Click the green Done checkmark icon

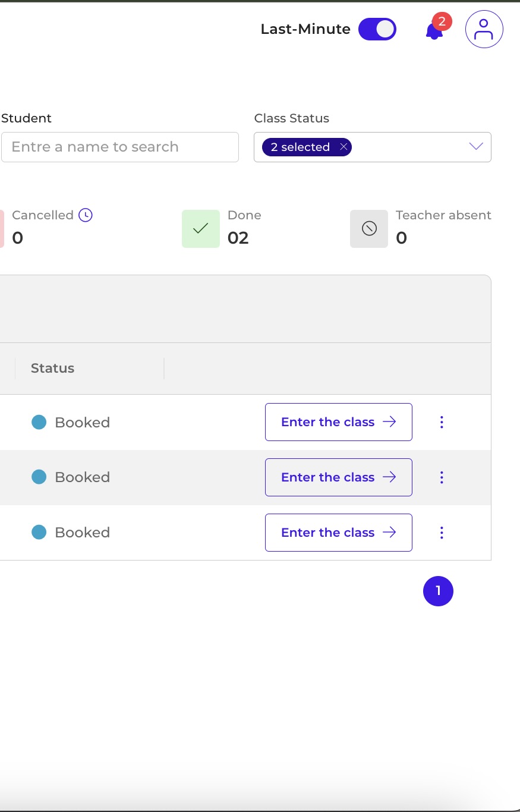201,228
